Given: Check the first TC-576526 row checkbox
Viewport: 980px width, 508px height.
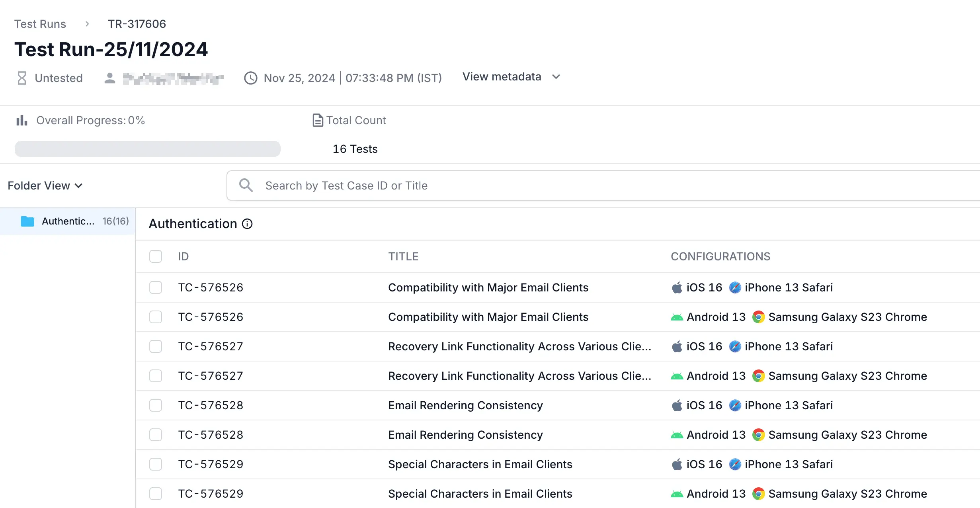Looking at the screenshot, I should click(156, 287).
